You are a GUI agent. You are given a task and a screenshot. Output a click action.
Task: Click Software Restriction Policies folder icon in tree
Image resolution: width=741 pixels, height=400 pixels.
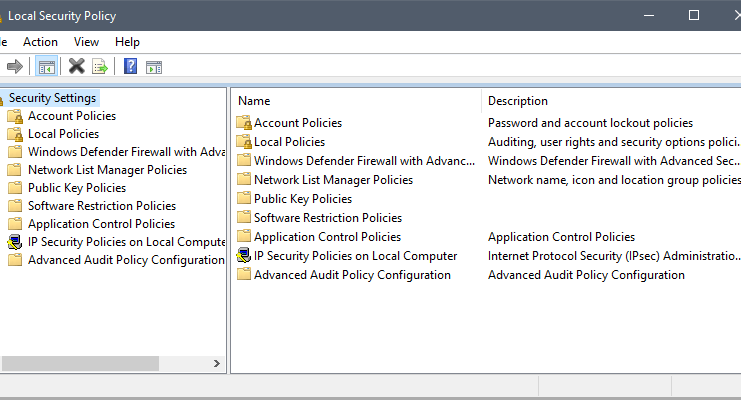pyautogui.click(x=15, y=206)
